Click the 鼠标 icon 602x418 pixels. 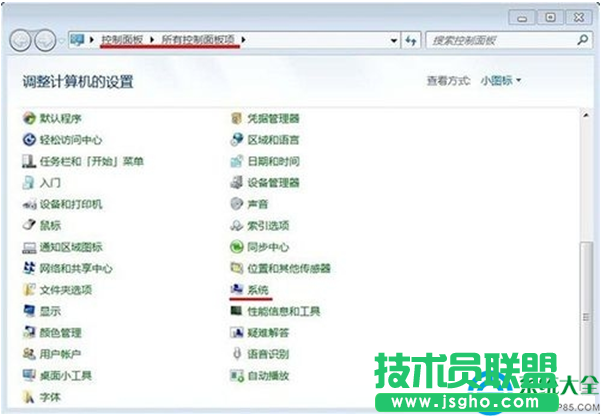29,225
